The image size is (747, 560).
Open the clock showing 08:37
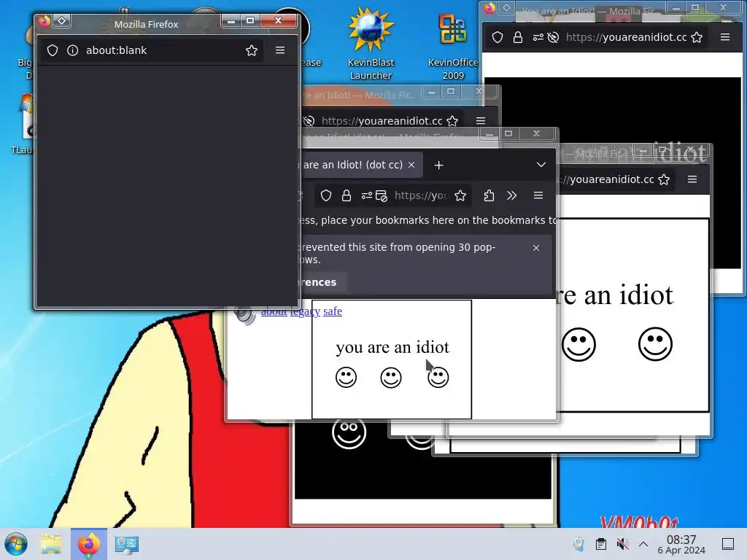tap(681, 544)
